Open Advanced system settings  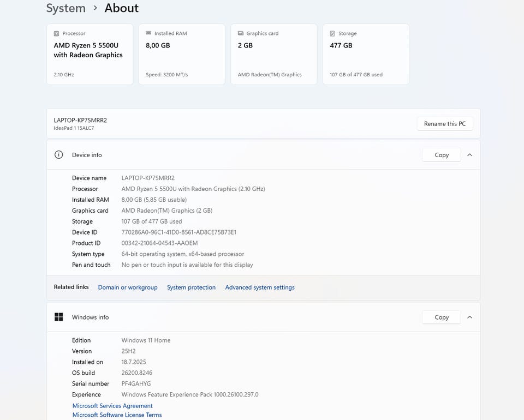260,287
